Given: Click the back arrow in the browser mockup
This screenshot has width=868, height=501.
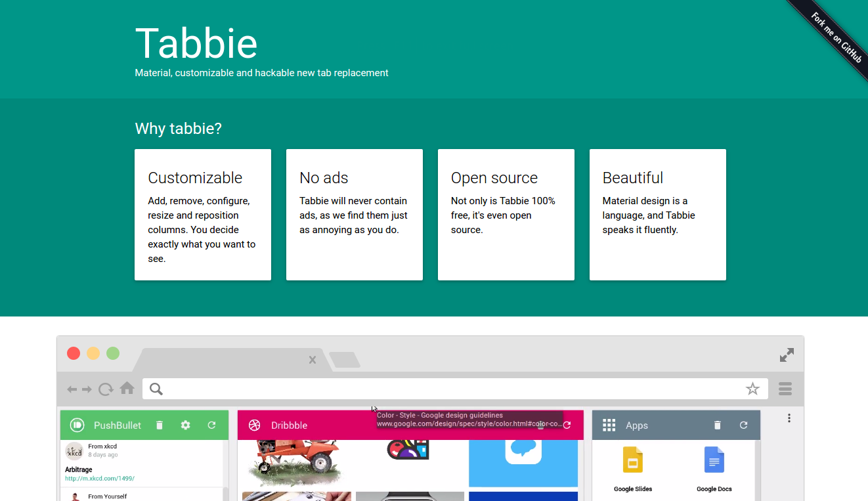Looking at the screenshot, I should 72,389.
